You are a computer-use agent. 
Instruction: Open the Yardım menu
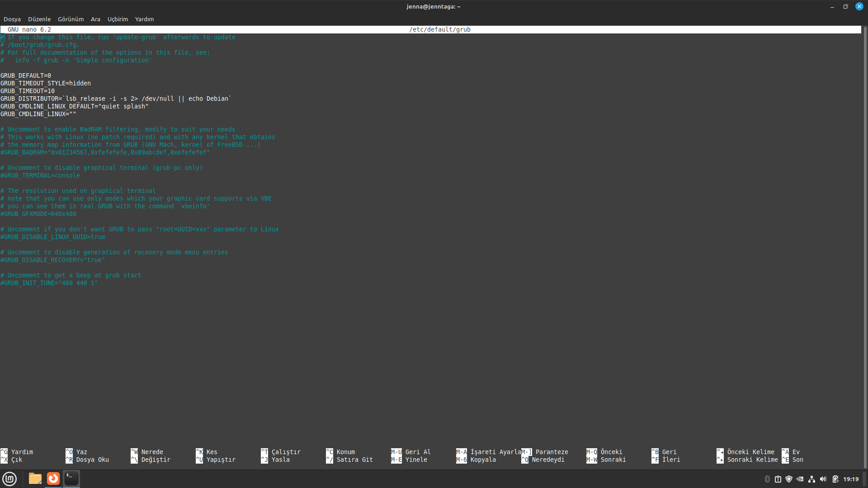[x=144, y=19]
